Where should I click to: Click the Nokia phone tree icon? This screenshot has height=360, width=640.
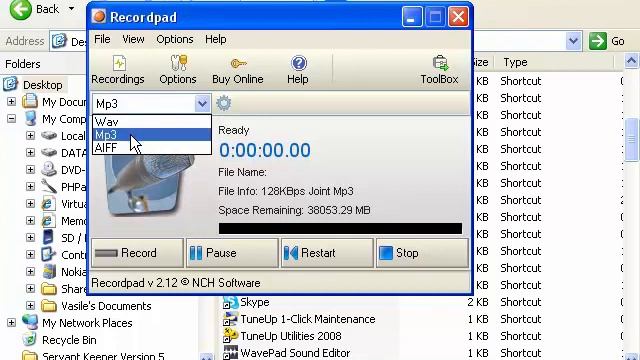(x=49, y=271)
